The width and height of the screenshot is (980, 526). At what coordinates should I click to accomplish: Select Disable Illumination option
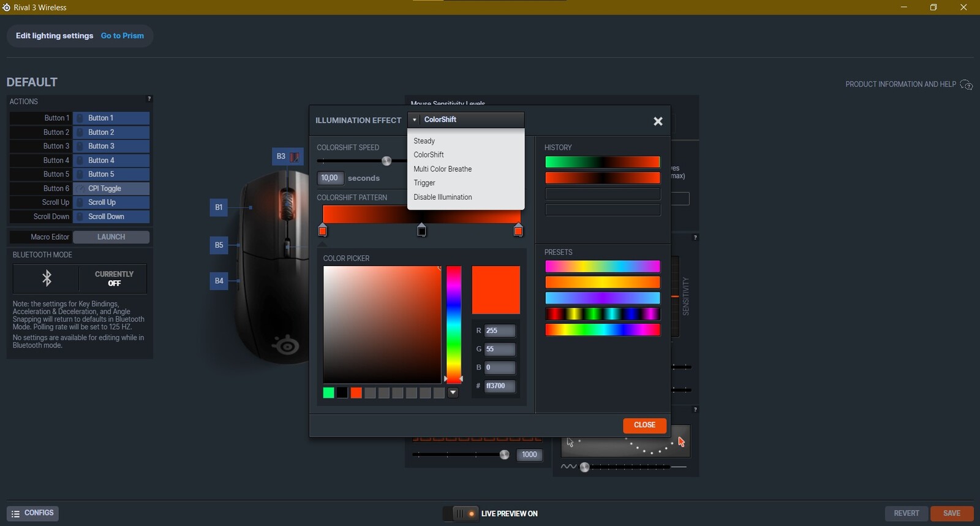tap(442, 197)
